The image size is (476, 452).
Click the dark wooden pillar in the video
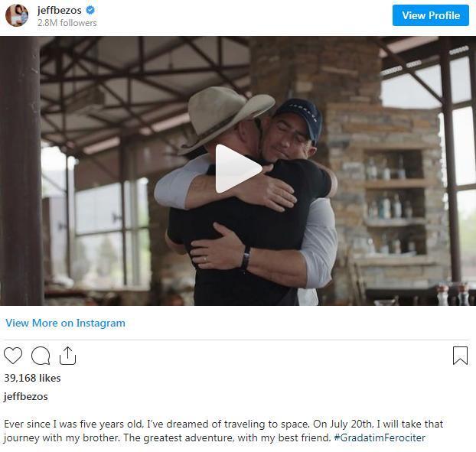(21, 171)
